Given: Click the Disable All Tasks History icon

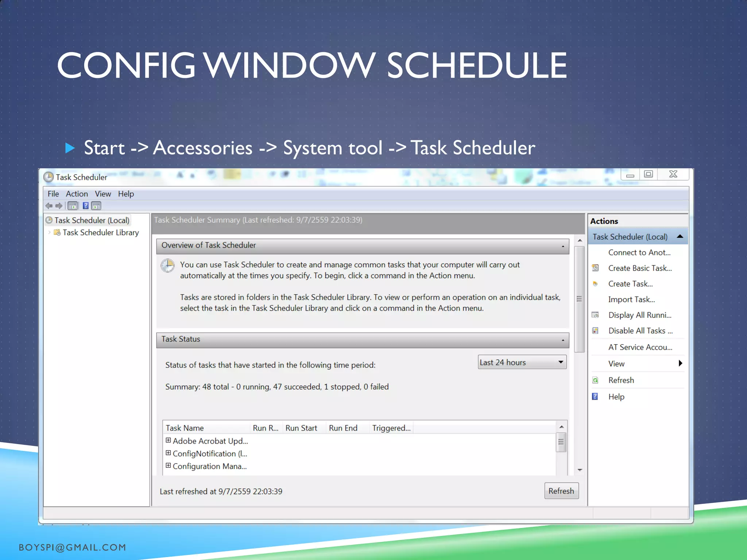Looking at the screenshot, I should (595, 331).
